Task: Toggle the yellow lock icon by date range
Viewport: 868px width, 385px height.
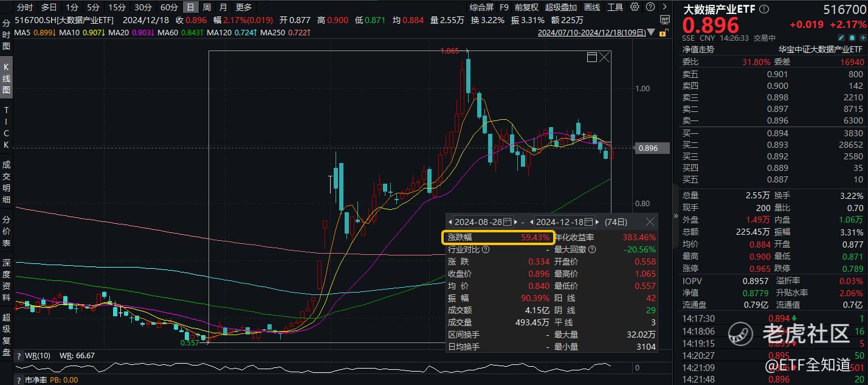Action: point(664,32)
